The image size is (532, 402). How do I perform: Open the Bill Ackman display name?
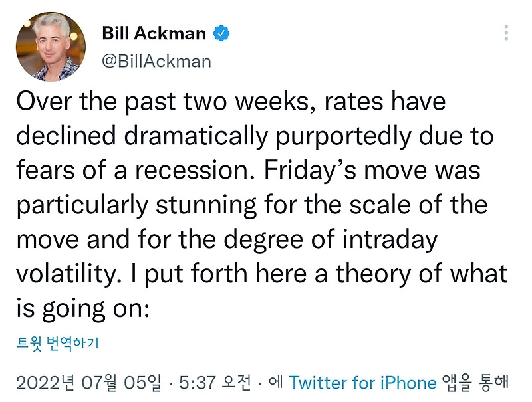[154, 33]
